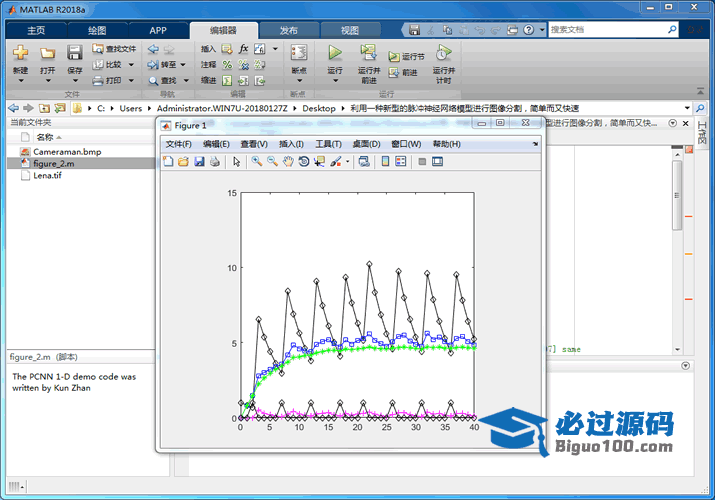Toggle the Insert Legend button
The height and width of the screenshot is (500, 715).
(x=401, y=161)
